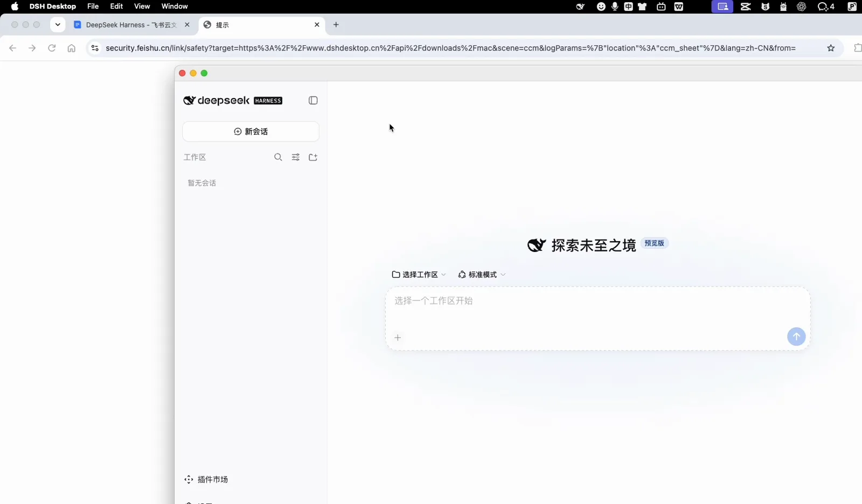Click the TV-shaped menu bar icon

[x=661, y=6]
